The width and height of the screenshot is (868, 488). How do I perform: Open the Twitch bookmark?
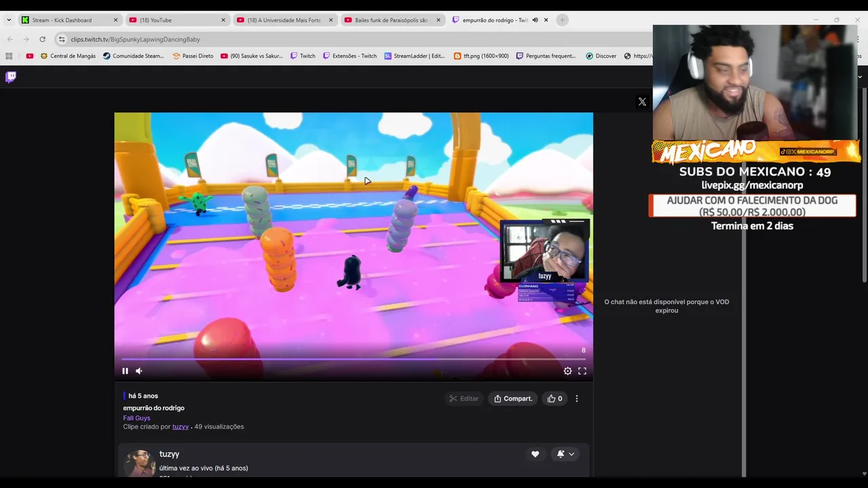pyautogui.click(x=302, y=56)
